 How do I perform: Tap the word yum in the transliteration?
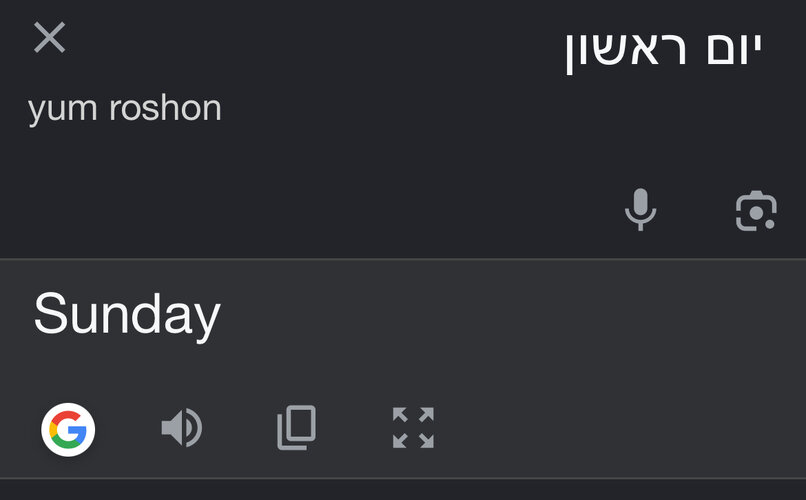[x=63, y=110]
